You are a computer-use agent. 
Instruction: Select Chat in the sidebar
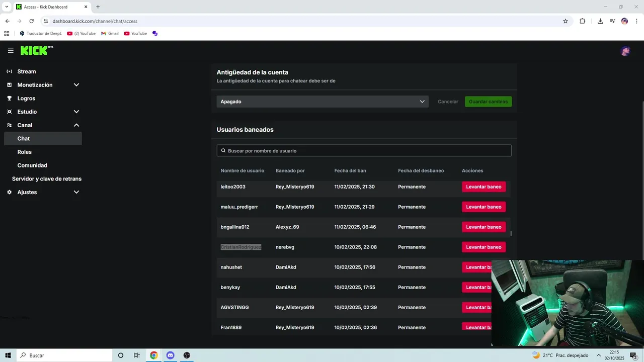click(x=43, y=139)
